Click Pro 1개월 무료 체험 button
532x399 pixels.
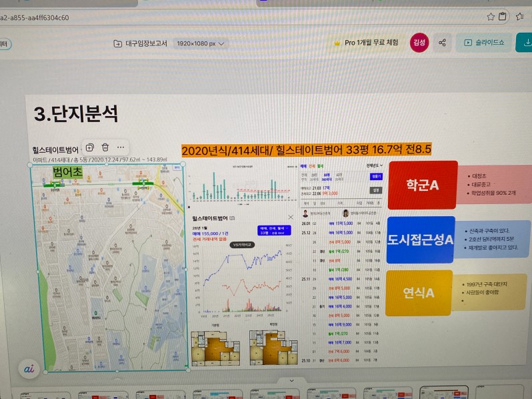(365, 43)
